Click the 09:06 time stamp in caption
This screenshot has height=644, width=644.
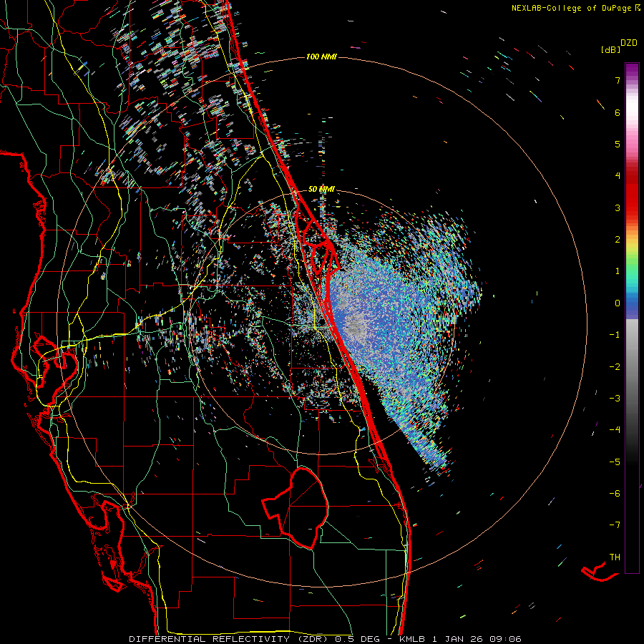[x=505, y=639]
